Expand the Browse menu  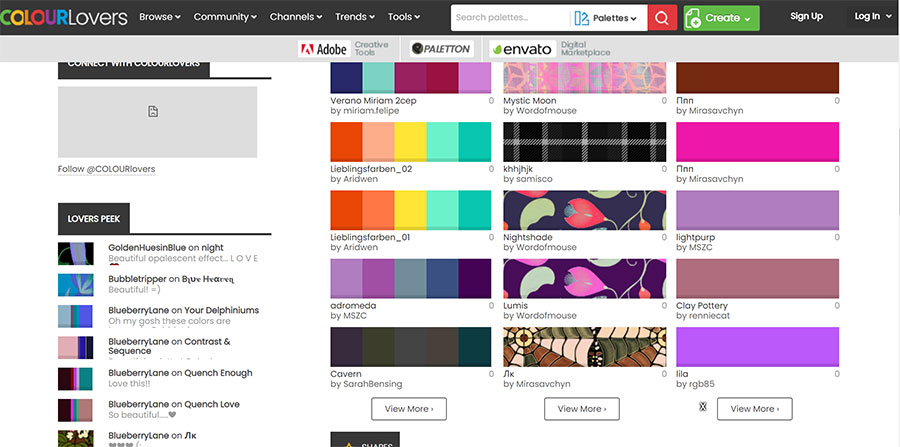tap(159, 17)
